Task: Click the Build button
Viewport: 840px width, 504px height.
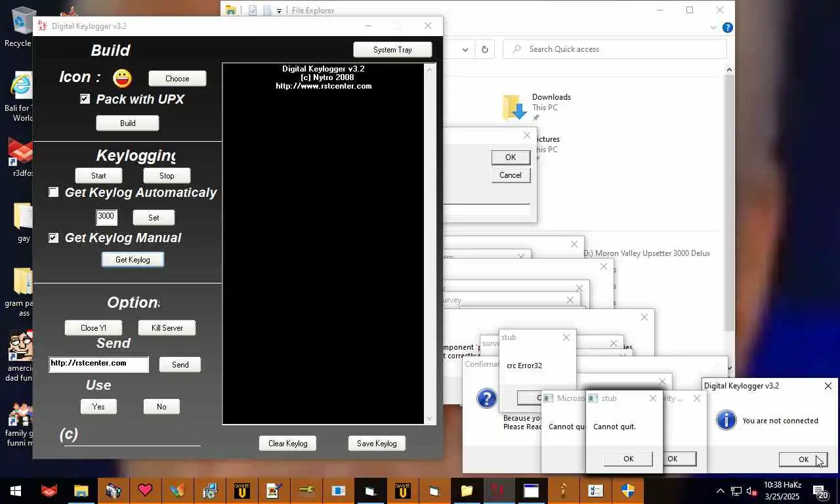Action: (x=128, y=123)
